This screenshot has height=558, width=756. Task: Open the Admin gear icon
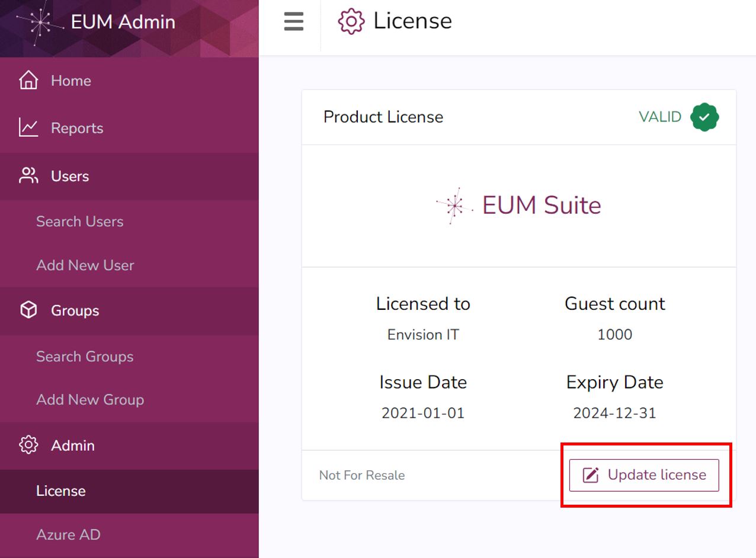click(x=28, y=445)
